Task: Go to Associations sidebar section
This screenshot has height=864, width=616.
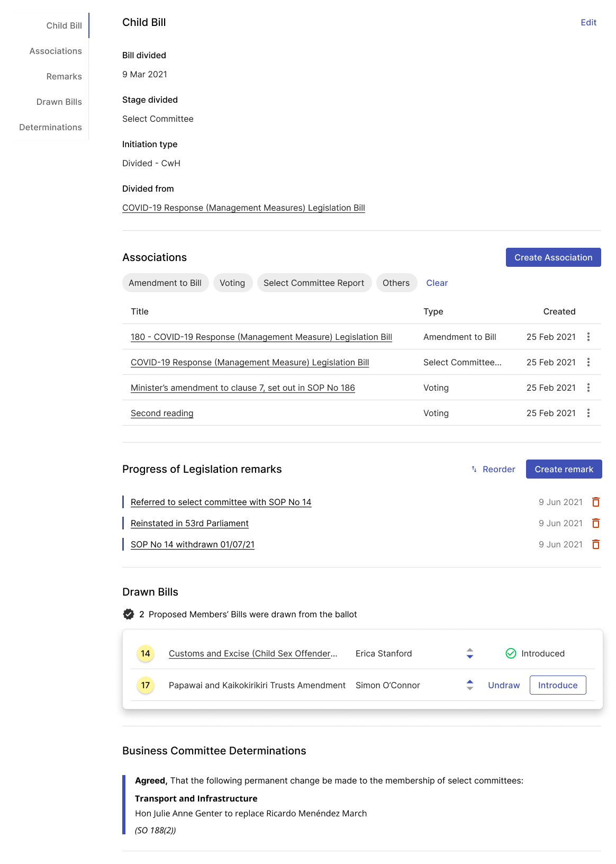Action: tap(56, 51)
